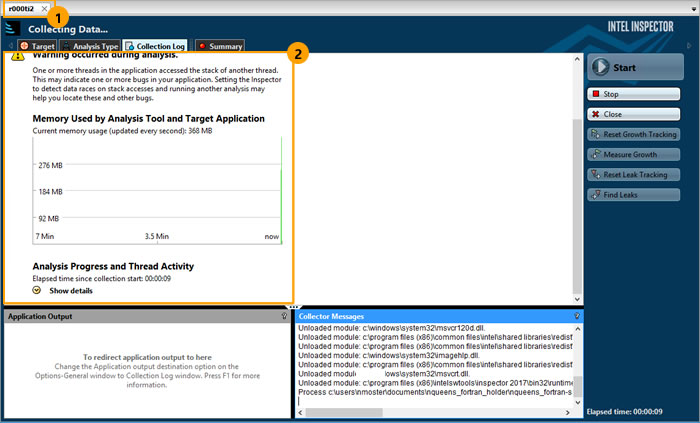The image size is (700, 423).
Task: Click Collector Messages scroll down arrow
Action: coord(578,402)
